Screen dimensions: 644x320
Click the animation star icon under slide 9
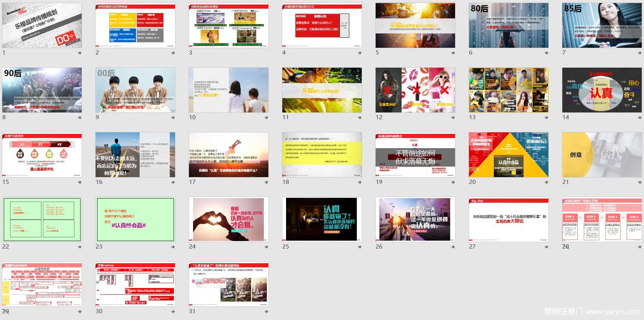click(173, 118)
